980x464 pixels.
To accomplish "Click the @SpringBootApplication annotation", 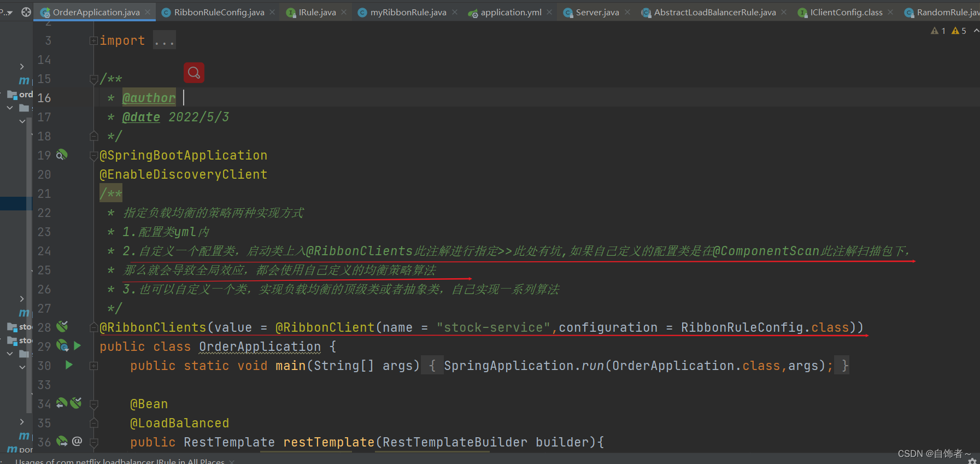I will point(183,155).
